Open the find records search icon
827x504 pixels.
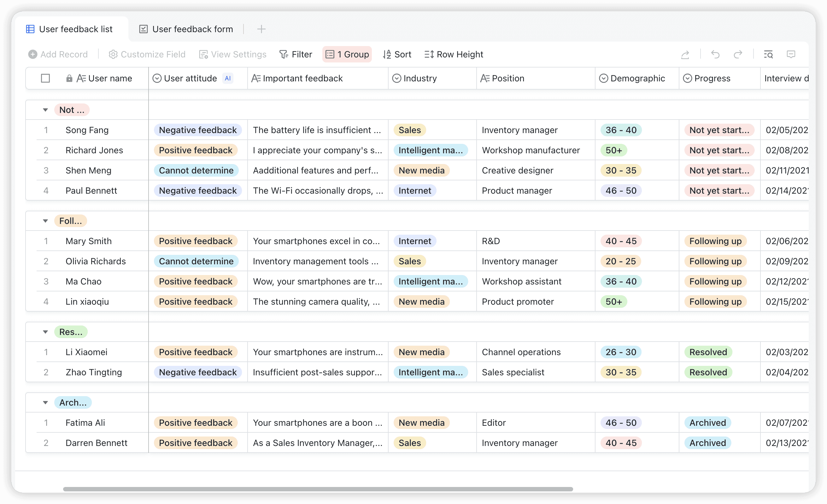point(768,54)
